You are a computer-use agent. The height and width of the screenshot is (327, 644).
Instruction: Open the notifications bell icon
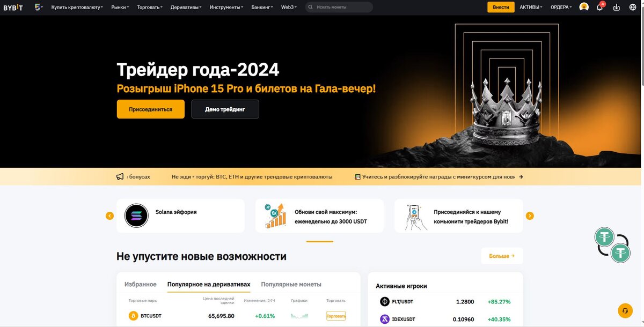click(x=600, y=7)
